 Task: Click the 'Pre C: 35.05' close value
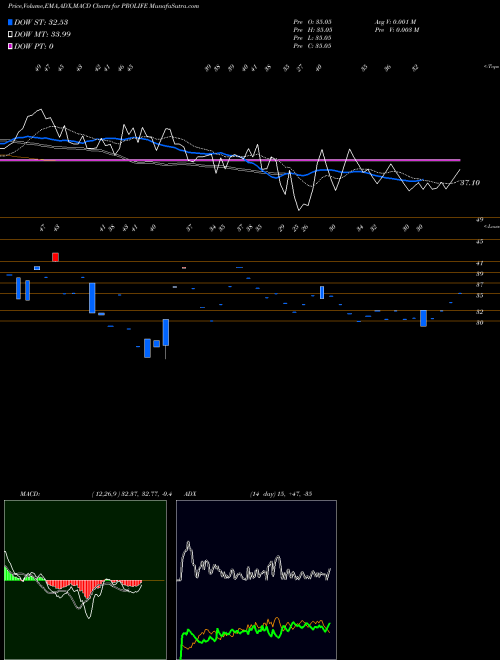point(313,46)
